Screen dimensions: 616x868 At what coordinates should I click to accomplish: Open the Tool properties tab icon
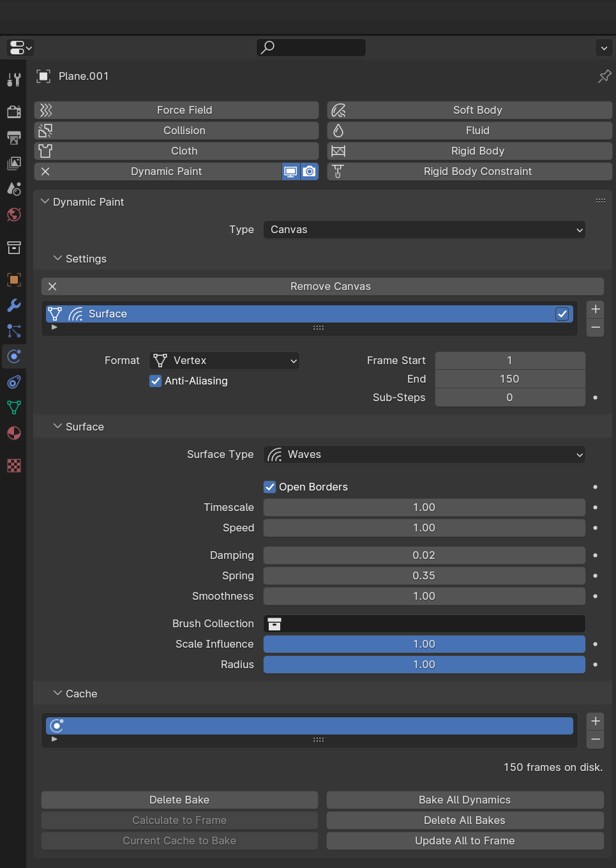point(14,79)
